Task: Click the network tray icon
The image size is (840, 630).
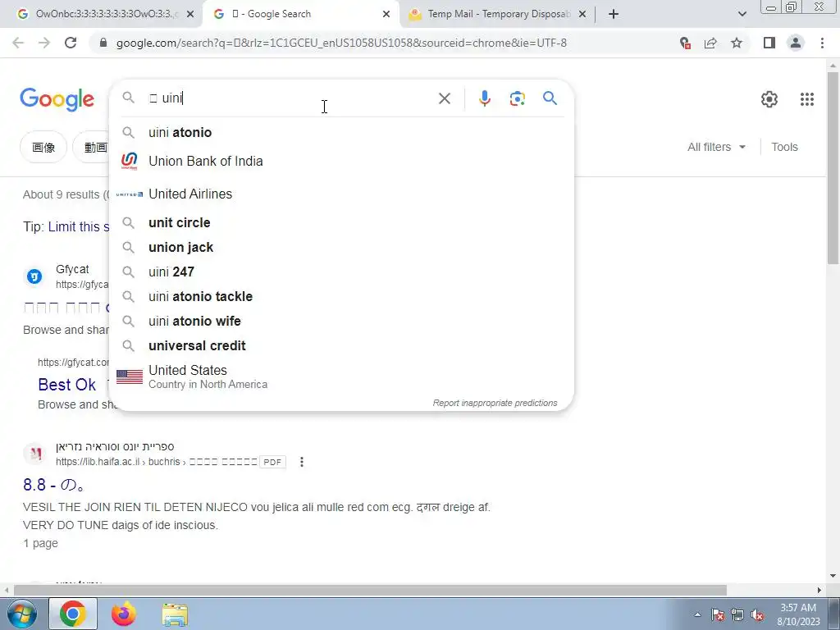Action: (x=737, y=615)
